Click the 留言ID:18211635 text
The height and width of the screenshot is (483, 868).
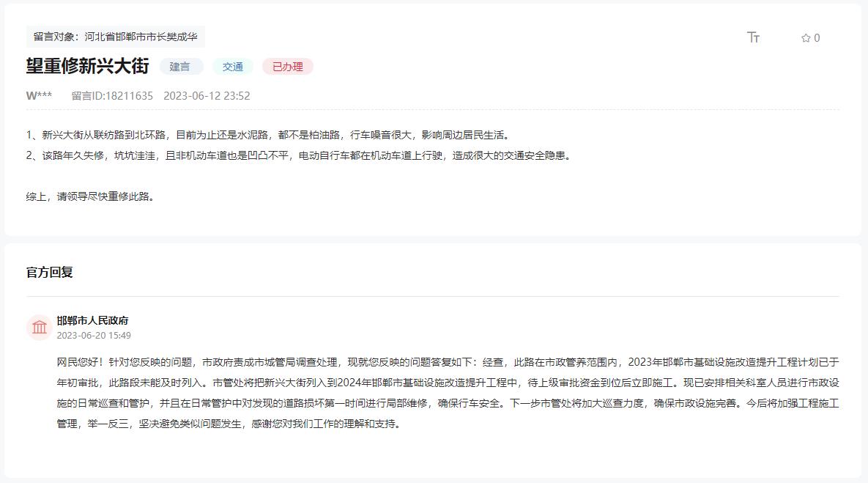tap(112, 96)
